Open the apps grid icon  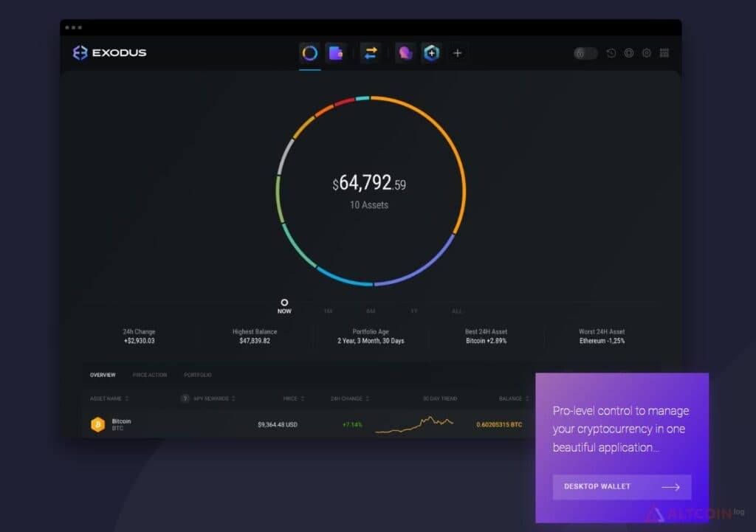click(664, 53)
